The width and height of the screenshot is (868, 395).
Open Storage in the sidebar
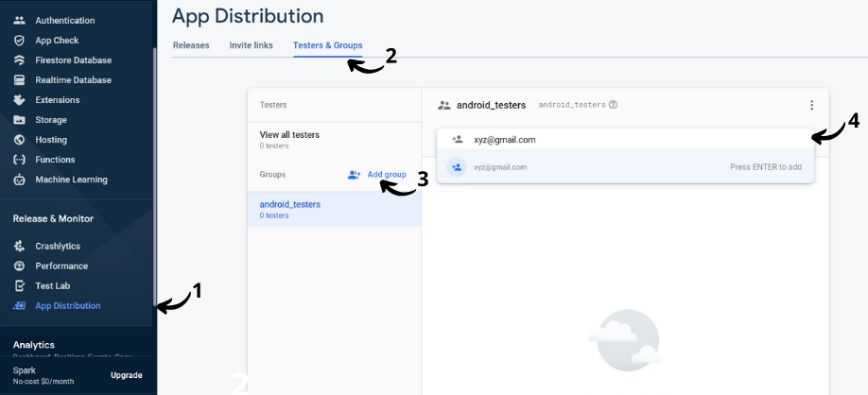point(51,120)
